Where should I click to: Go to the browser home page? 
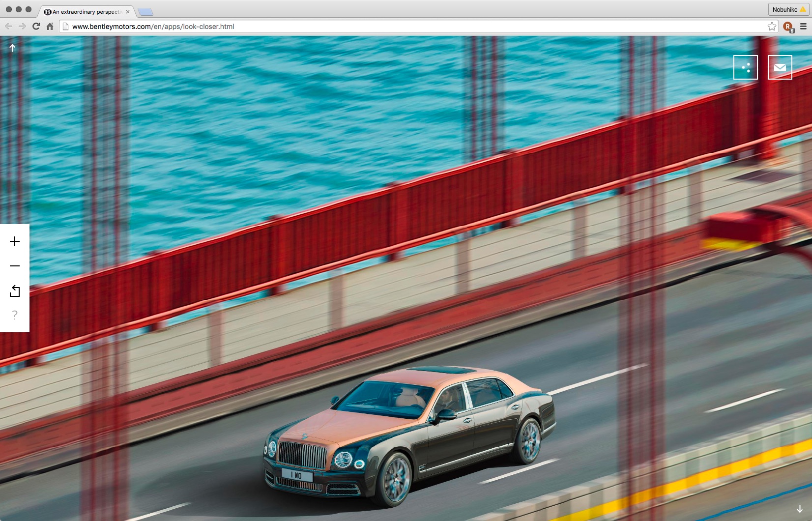[x=50, y=27]
